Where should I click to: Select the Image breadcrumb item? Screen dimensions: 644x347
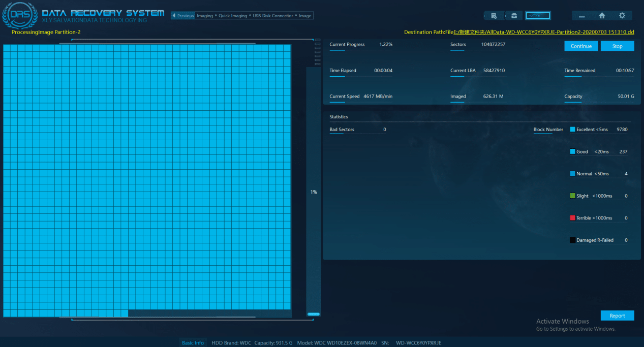click(305, 16)
